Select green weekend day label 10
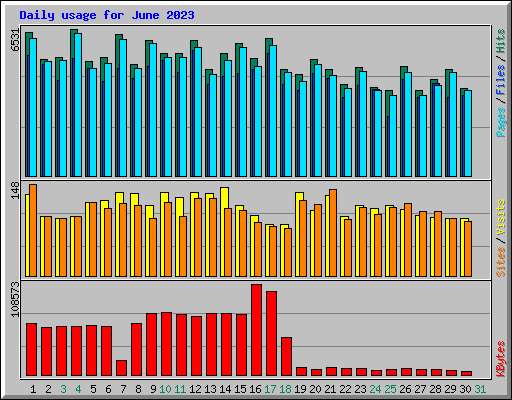 click(165, 389)
